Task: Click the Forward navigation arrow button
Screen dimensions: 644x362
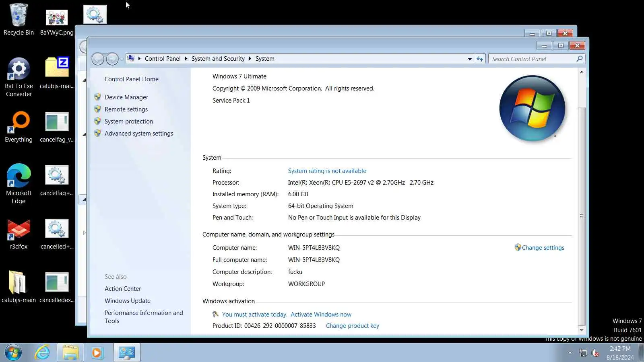Action: [112, 59]
